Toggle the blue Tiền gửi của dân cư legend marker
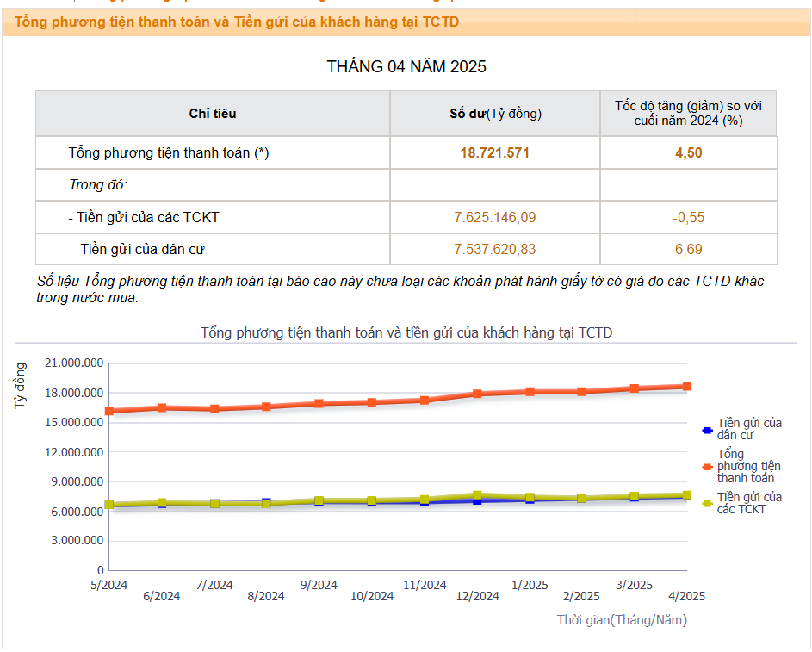 click(708, 430)
